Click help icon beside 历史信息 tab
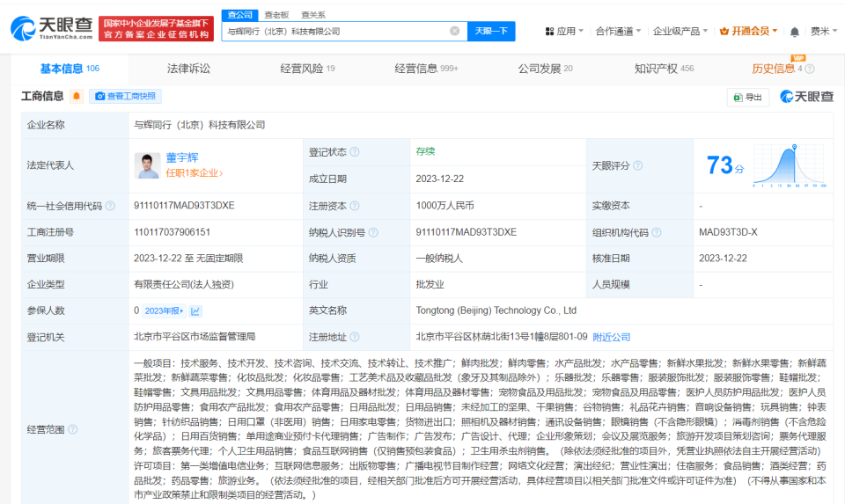The height and width of the screenshot is (504, 845). point(810,69)
